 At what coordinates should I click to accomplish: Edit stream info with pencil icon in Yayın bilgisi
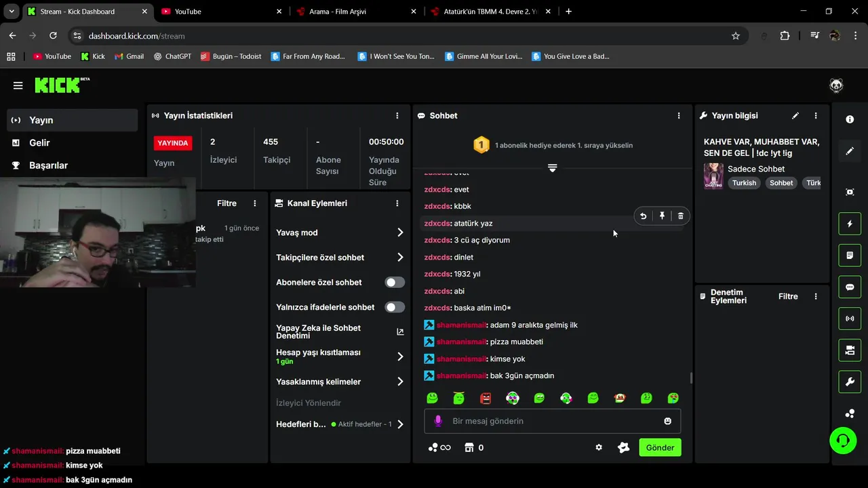coord(795,116)
